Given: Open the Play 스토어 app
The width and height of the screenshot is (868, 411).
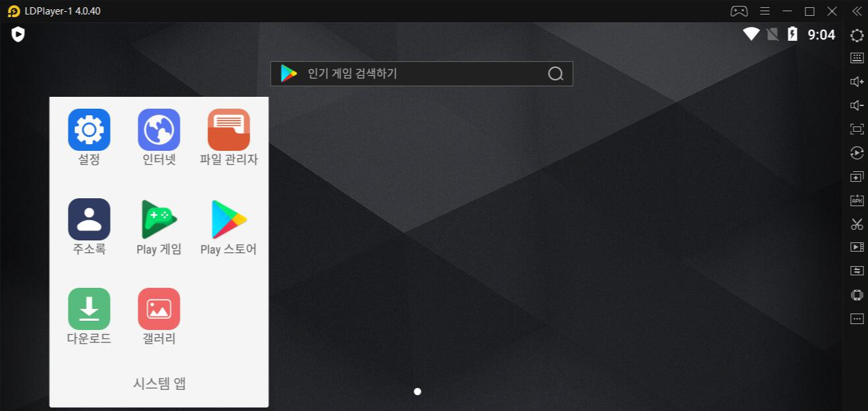Looking at the screenshot, I should tap(229, 219).
